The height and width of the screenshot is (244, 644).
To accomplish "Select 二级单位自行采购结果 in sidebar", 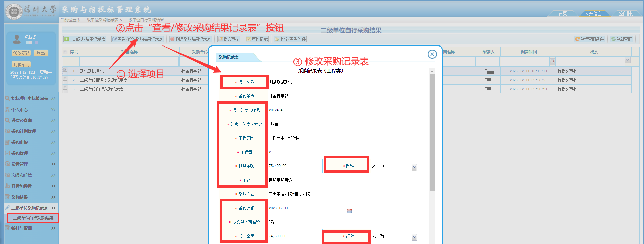I will 33,218.
